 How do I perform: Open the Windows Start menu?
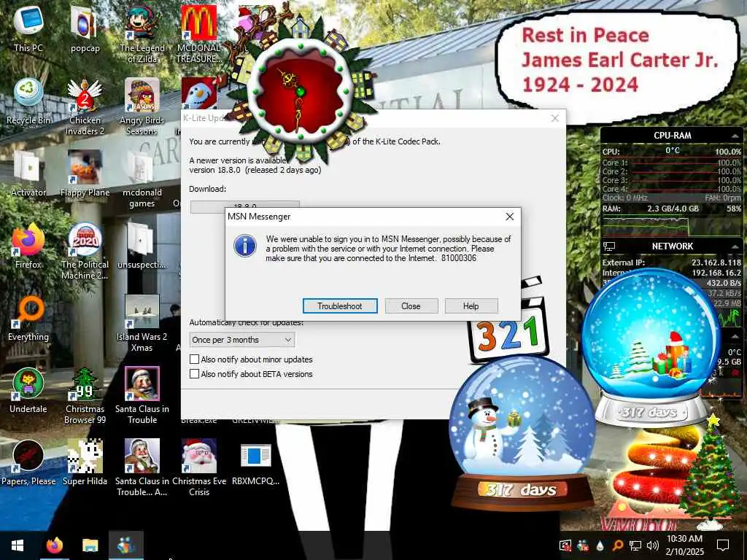(18, 545)
